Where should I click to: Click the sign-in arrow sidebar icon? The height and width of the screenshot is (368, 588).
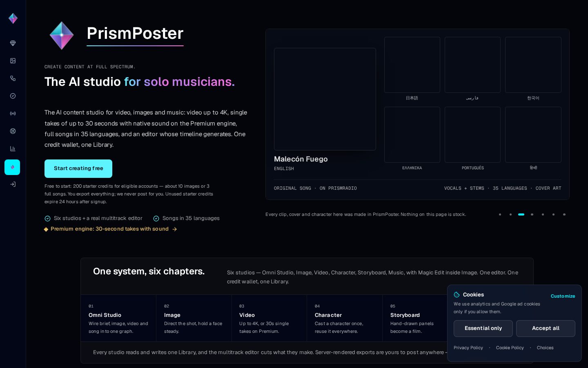point(13,184)
